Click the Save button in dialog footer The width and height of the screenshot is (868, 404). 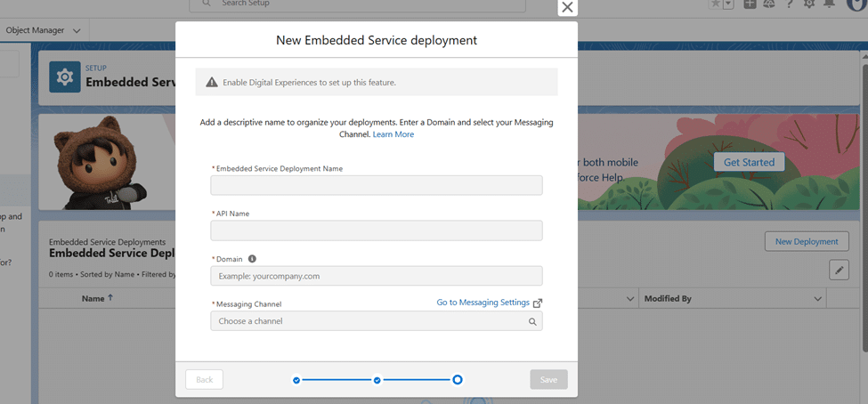548,380
